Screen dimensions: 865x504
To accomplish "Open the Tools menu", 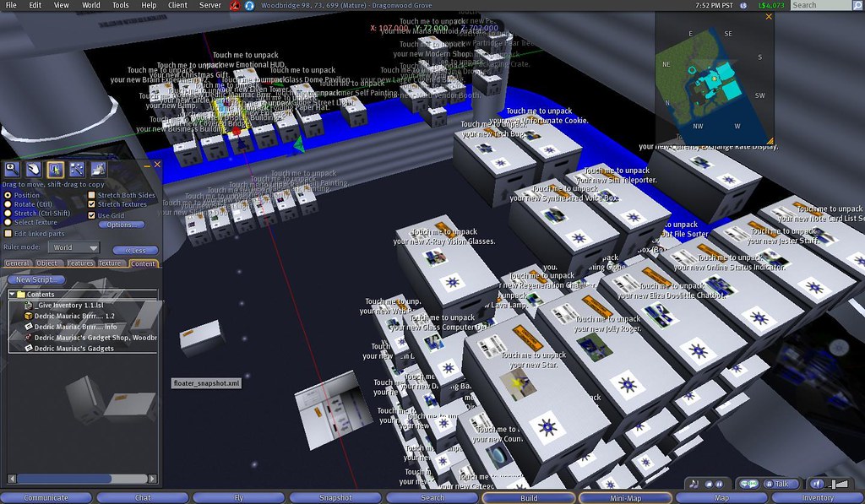I will click(120, 4).
